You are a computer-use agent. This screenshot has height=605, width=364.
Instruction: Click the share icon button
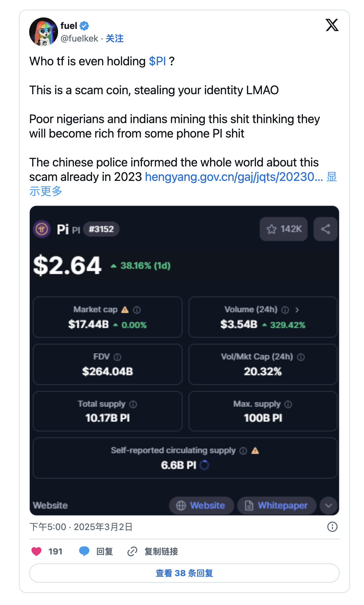[x=325, y=229]
